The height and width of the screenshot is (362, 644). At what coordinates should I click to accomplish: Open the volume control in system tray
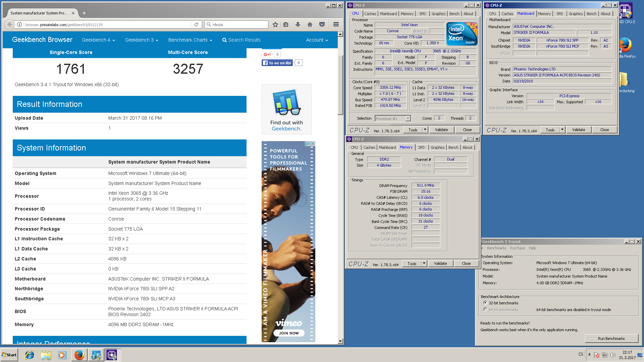pos(613,355)
